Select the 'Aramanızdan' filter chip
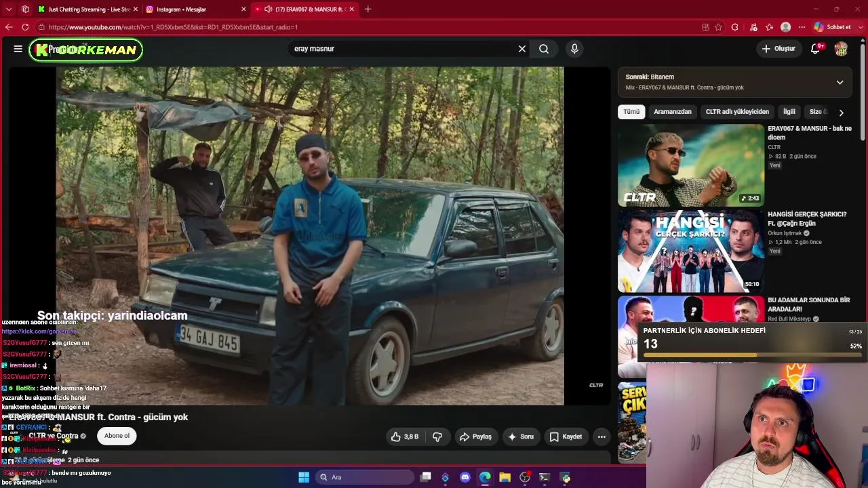This screenshot has width=868, height=488. pos(673,112)
